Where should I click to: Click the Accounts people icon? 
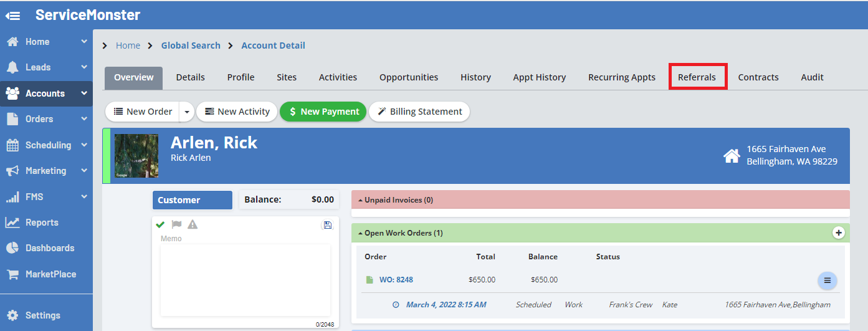12,94
